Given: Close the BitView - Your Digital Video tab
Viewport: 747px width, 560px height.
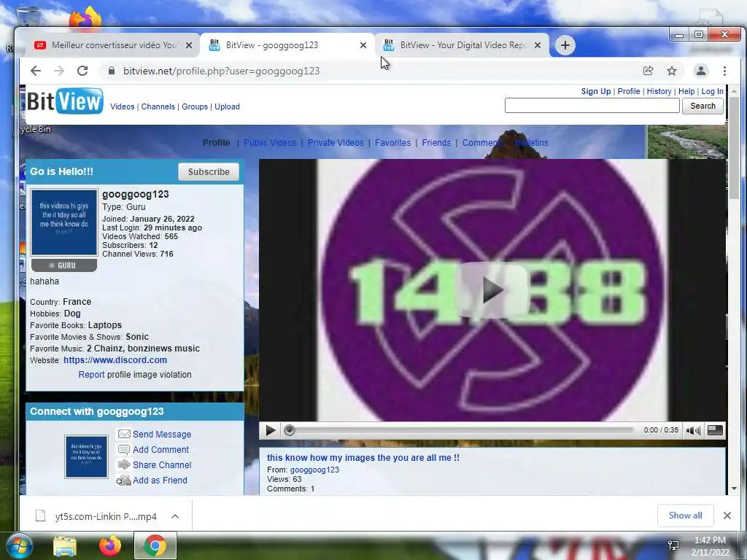Looking at the screenshot, I should [538, 45].
